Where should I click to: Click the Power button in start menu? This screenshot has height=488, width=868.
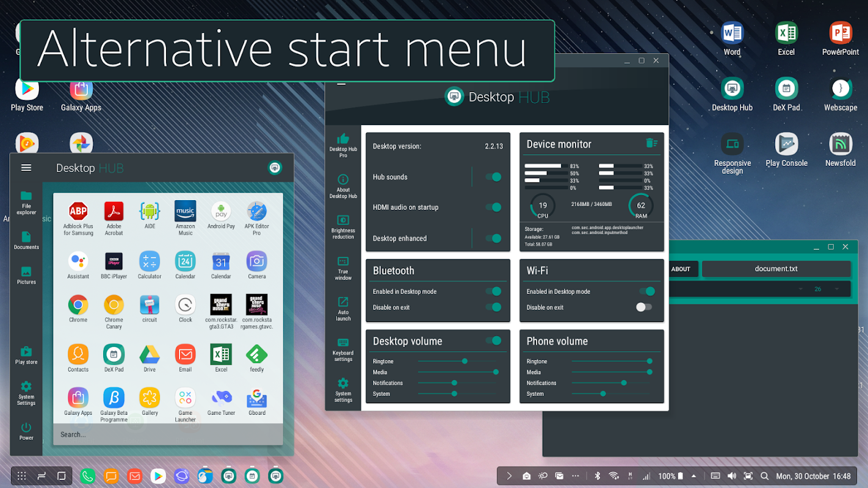tap(26, 431)
